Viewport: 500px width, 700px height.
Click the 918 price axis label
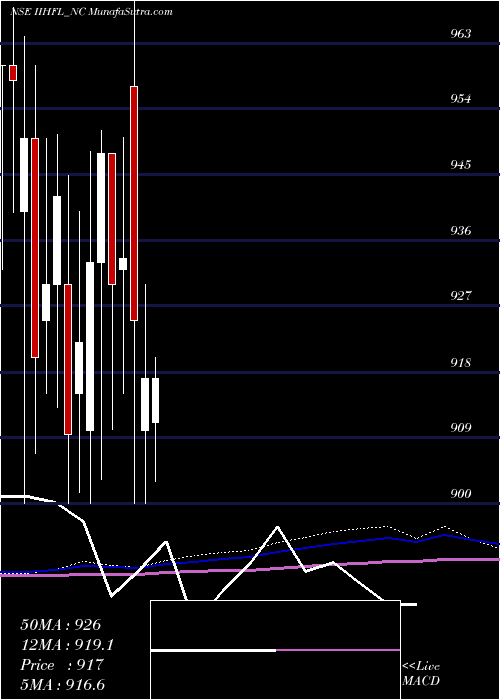pos(460,362)
